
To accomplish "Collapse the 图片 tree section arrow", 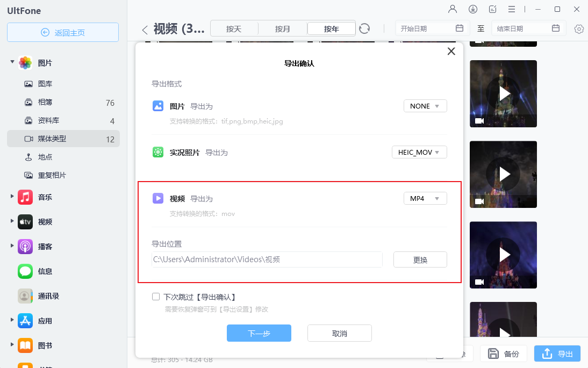I will (x=12, y=61).
